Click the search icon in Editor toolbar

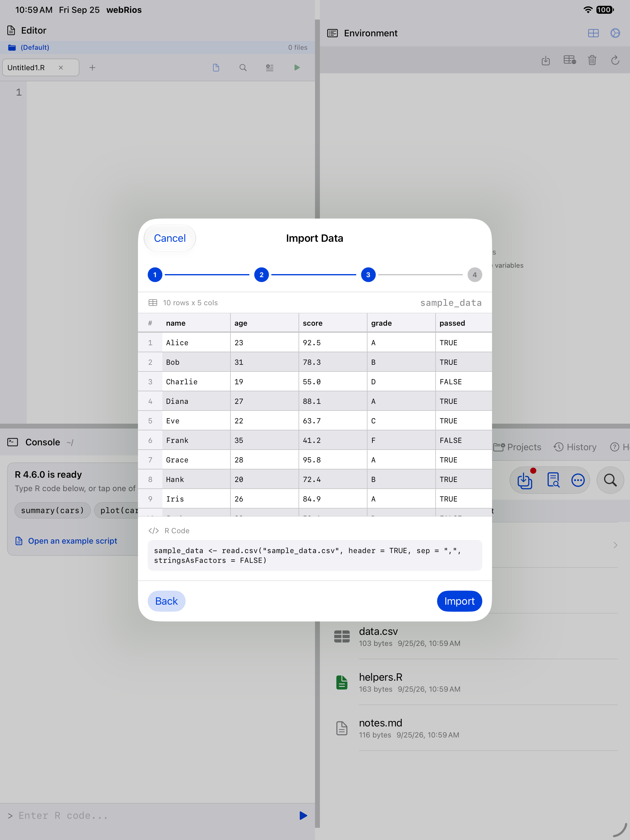click(243, 67)
